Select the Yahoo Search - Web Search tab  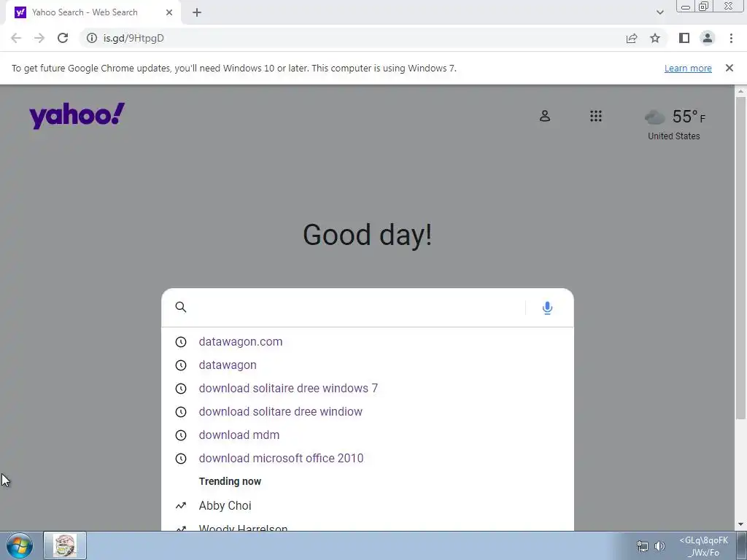coord(93,12)
